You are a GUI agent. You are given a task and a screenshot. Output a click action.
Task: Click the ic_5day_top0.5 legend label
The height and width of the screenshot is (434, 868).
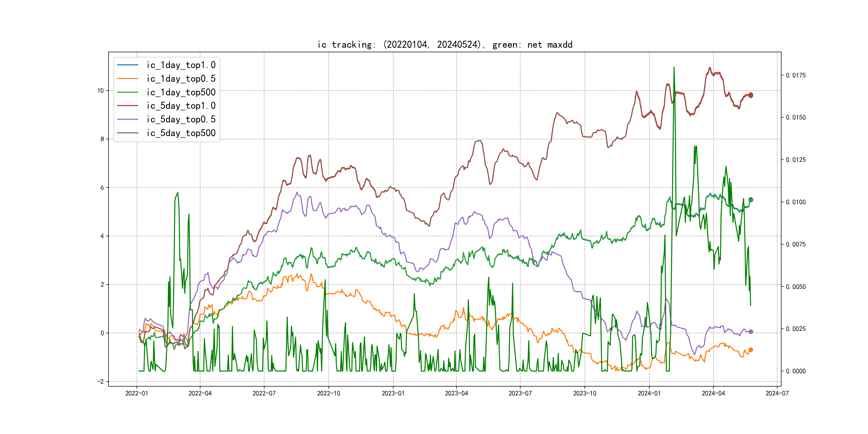pyautogui.click(x=181, y=119)
